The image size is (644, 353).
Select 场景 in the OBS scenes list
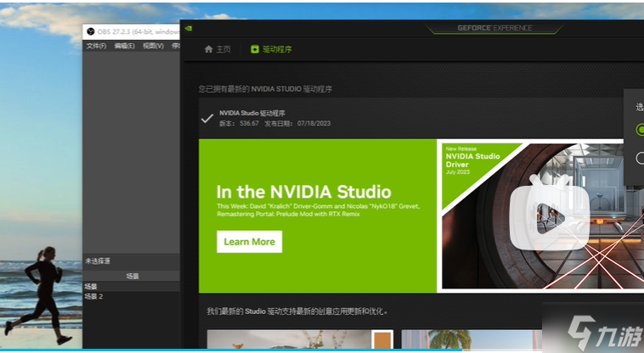pyautogui.click(x=132, y=287)
